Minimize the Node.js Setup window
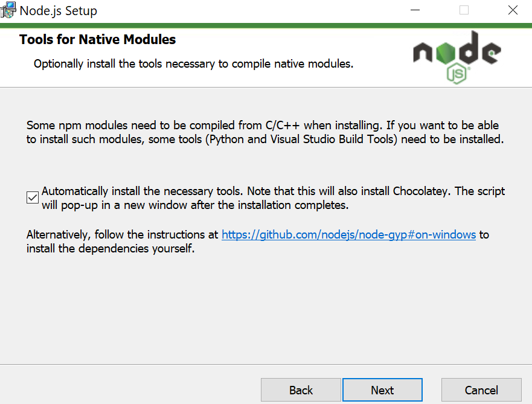Image resolution: width=532 pixels, height=404 pixels. [415, 10]
